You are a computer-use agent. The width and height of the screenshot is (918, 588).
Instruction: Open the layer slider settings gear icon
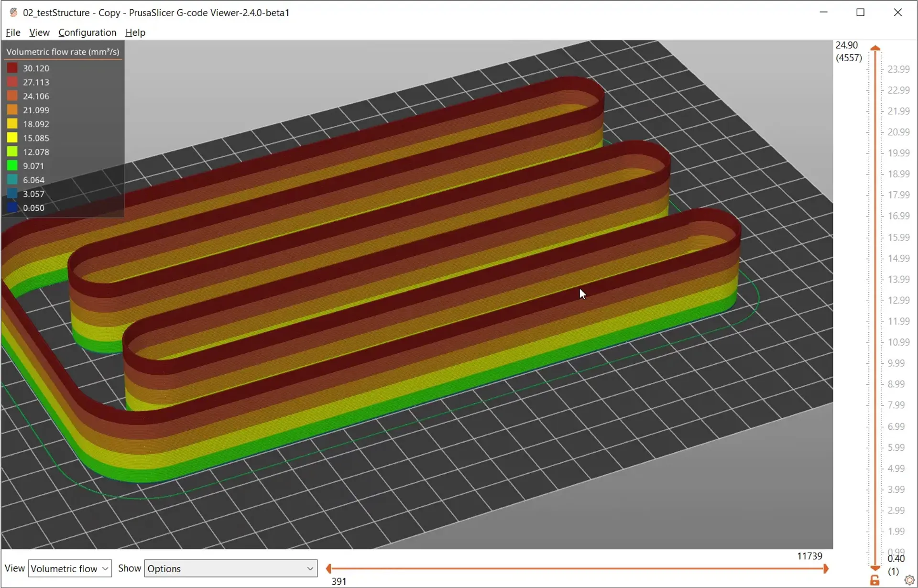[909, 580]
